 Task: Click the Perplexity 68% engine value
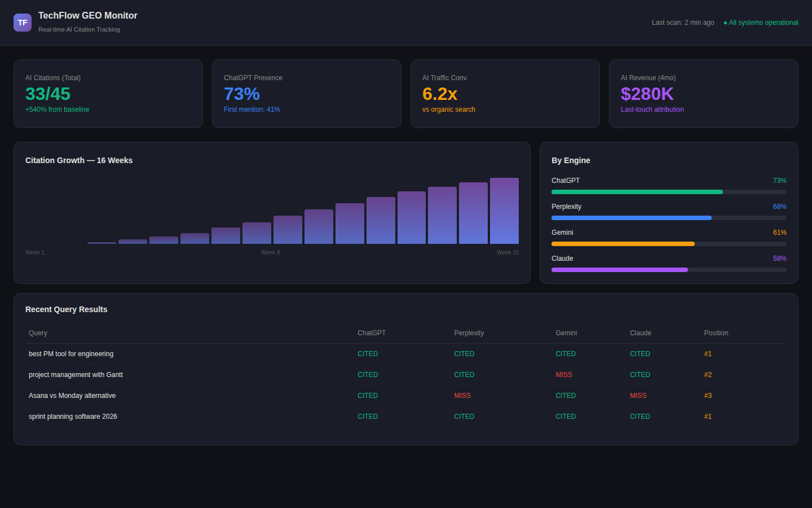(x=780, y=207)
